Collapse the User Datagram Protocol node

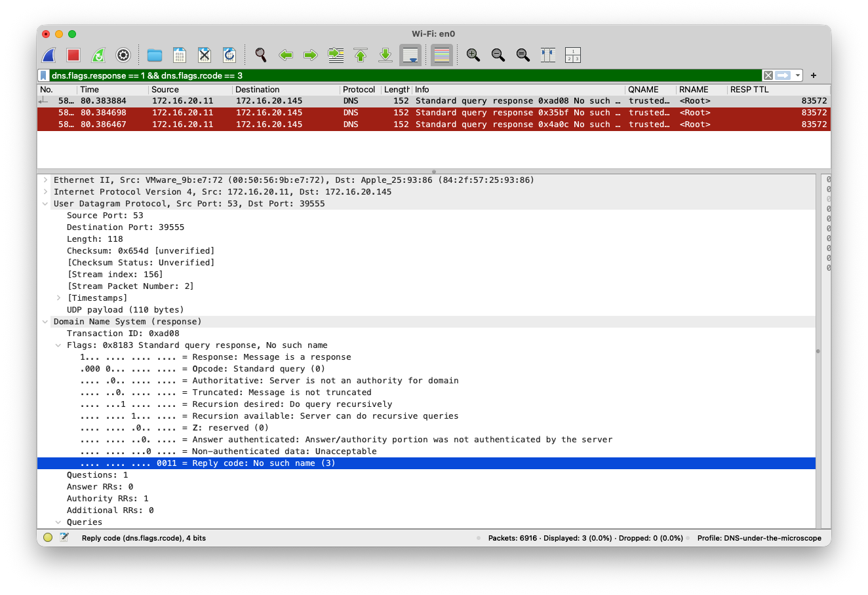(45, 204)
